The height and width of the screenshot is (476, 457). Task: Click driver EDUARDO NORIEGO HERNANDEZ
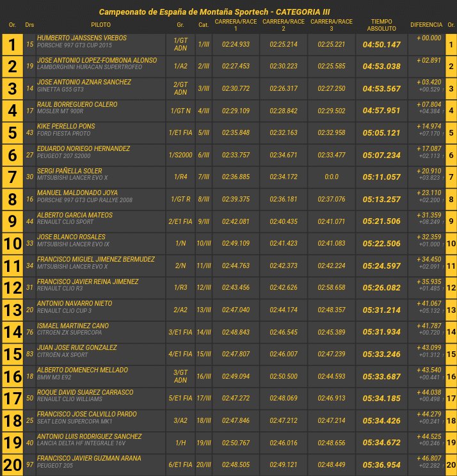(x=83, y=148)
